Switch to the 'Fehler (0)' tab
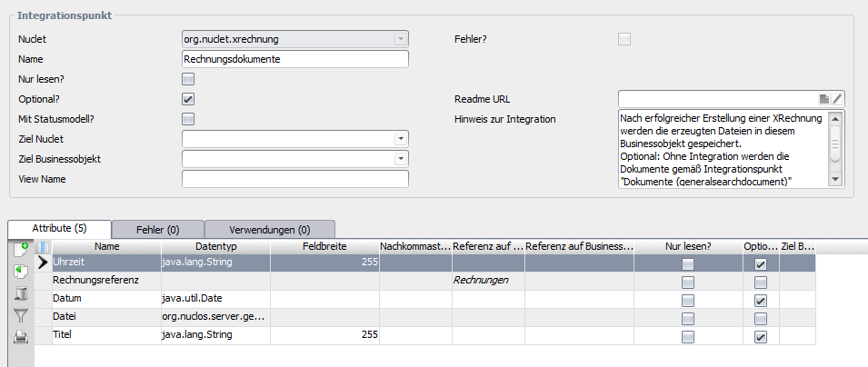 click(x=157, y=230)
